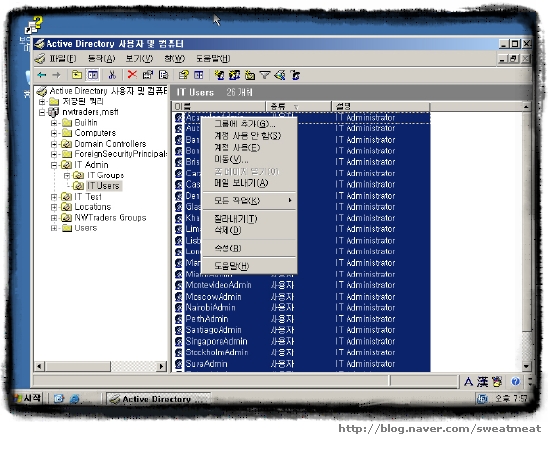Click the Add to group toolbar icon
This screenshot has height=450, width=548.
click(x=295, y=75)
